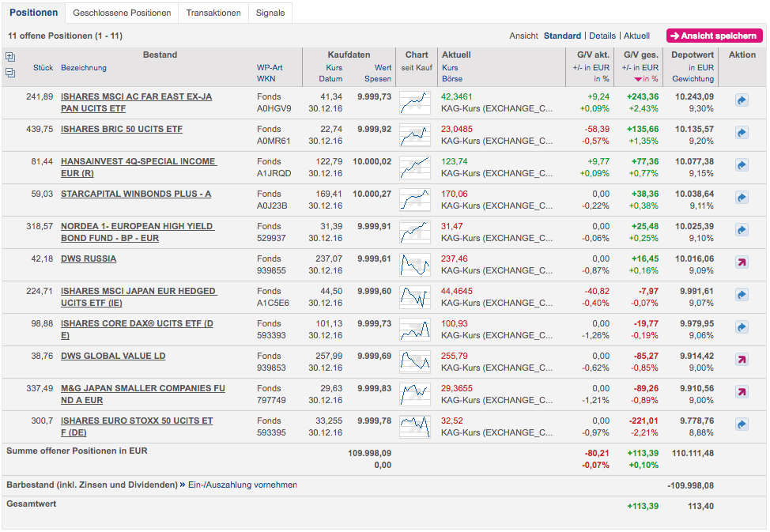Open the Geschlossene Positionen tab
Viewport: 770px width, 532px height.
pyautogui.click(x=122, y=13)
